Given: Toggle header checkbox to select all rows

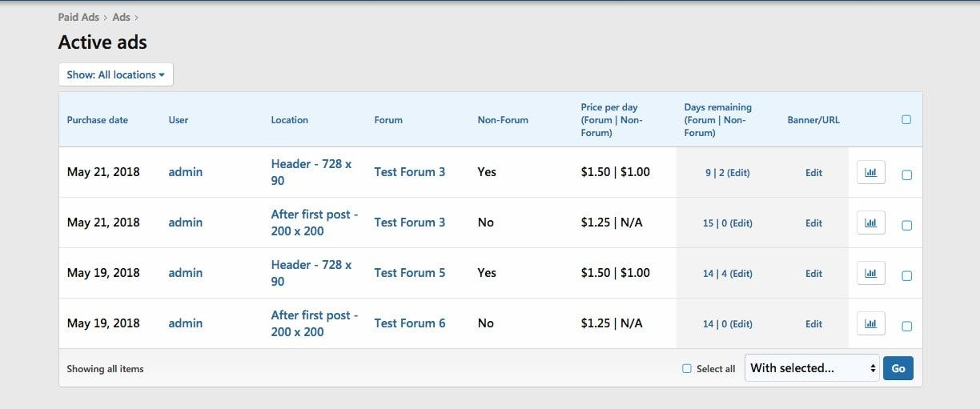Looking at the screenshot, I should click(x=906, y=120).
